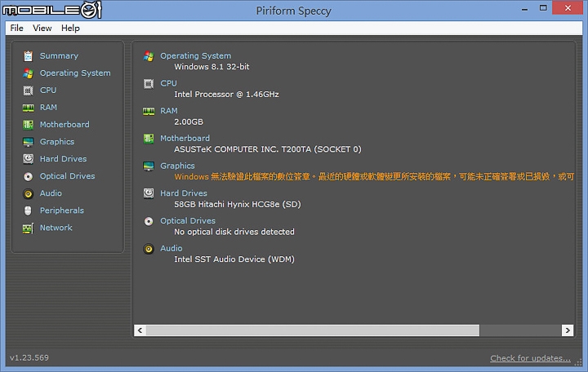This screenshot has width=588, height=372.
Task: Click the Graphics monitor icon in sidebar
Action: pyautogui.click(x=28, y=142)
